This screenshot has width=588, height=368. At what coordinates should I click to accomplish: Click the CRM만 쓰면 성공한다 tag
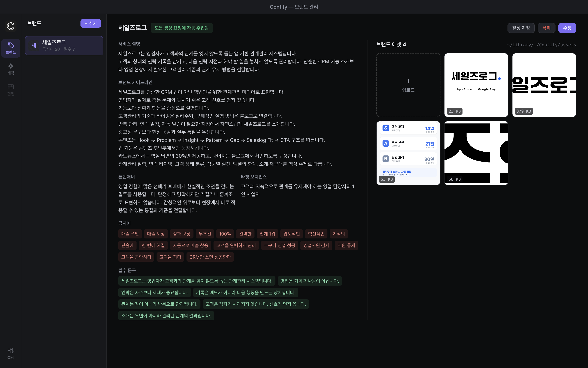210,257
